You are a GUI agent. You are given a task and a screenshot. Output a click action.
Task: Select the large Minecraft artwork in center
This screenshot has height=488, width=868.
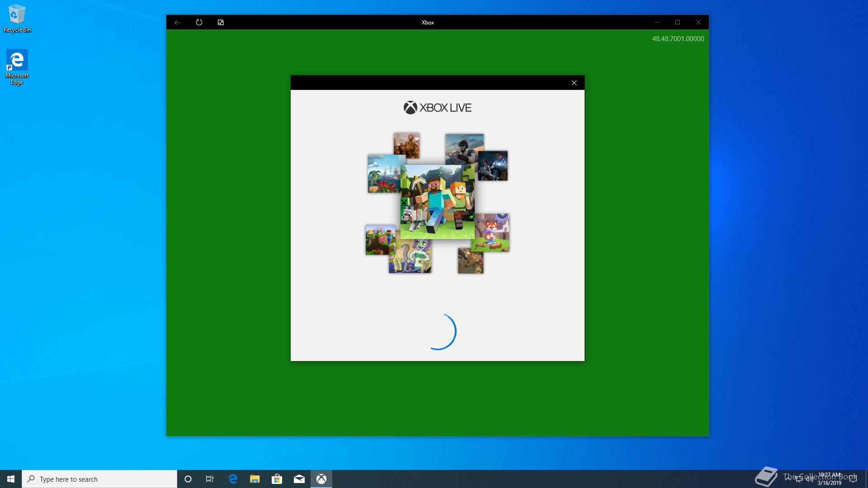(x=438, y=202)
